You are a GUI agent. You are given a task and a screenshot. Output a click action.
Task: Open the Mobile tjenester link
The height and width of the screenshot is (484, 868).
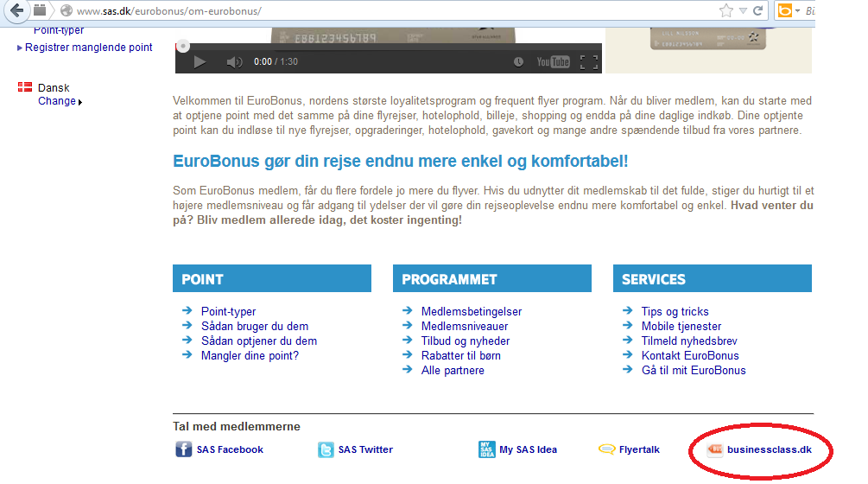click(681, 327)
